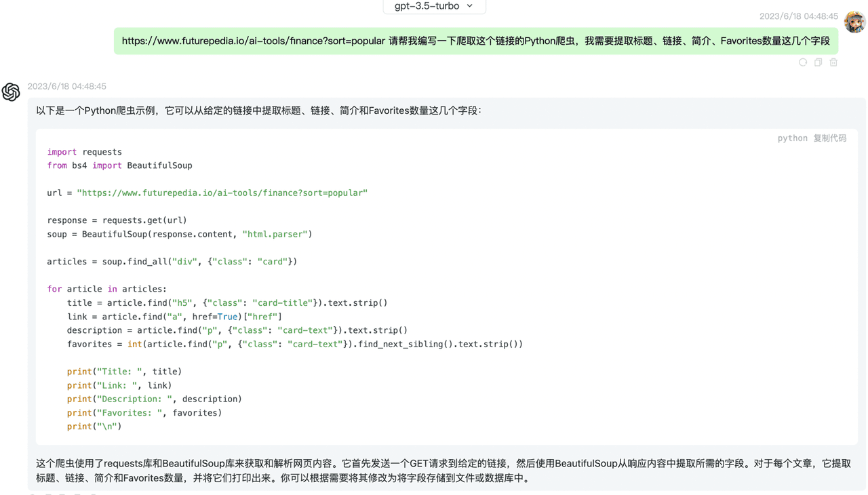Click the 'import requests' code line
This screenshot has width=868, height=495.
click(85, 152)
